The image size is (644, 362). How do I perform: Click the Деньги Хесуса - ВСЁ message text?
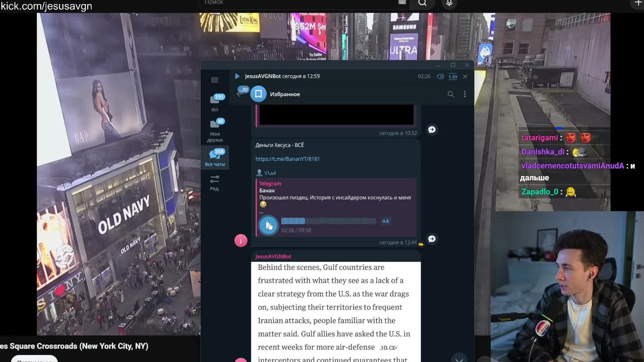pyautogui.click(x=280, y=145)
